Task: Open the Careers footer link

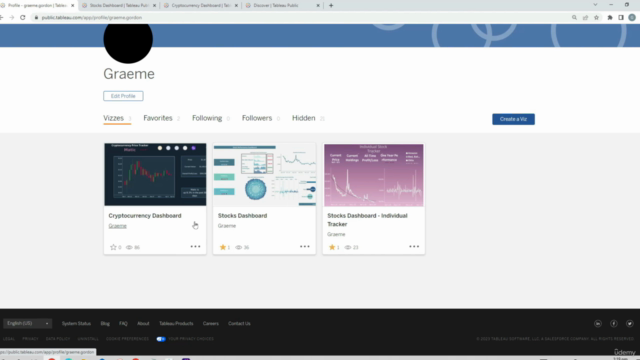Action: 211,323
